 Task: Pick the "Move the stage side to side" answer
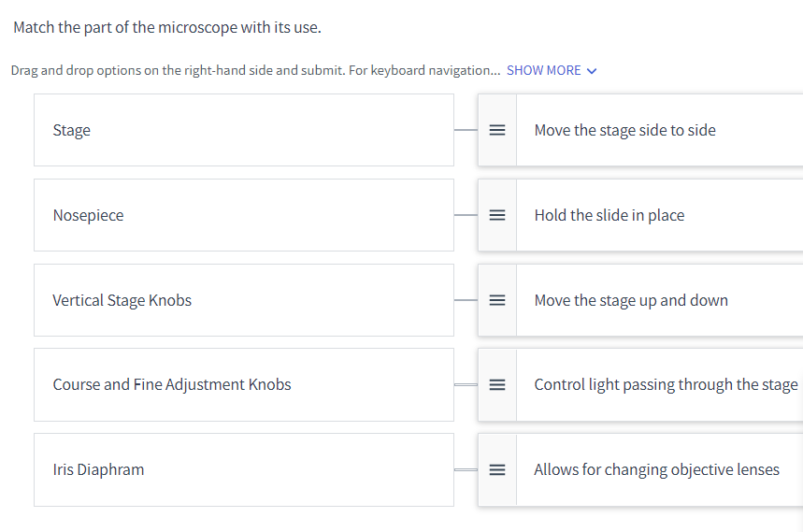tap(654, 130)
